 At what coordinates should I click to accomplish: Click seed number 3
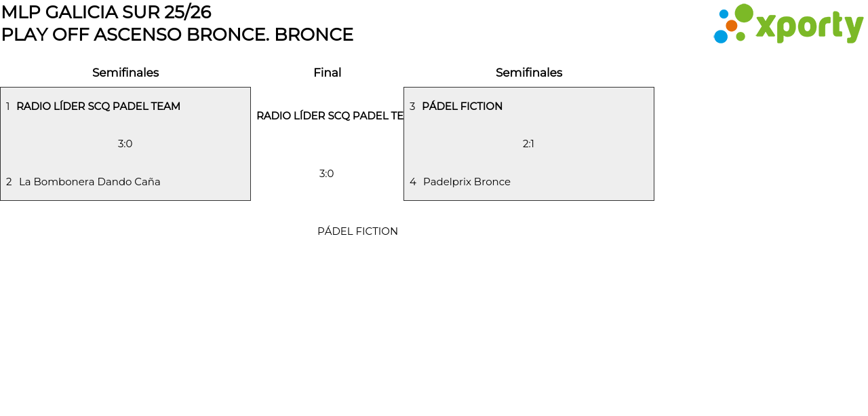click(x=412, y=107)
